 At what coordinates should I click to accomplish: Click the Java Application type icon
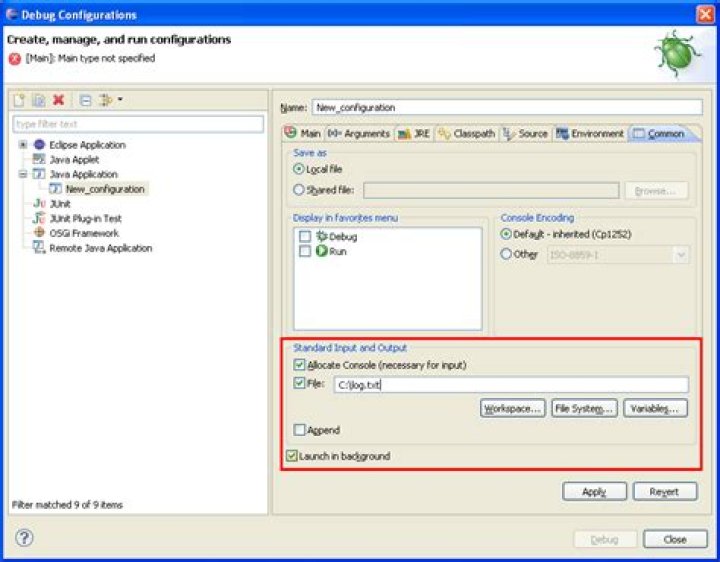pos(39,174)
